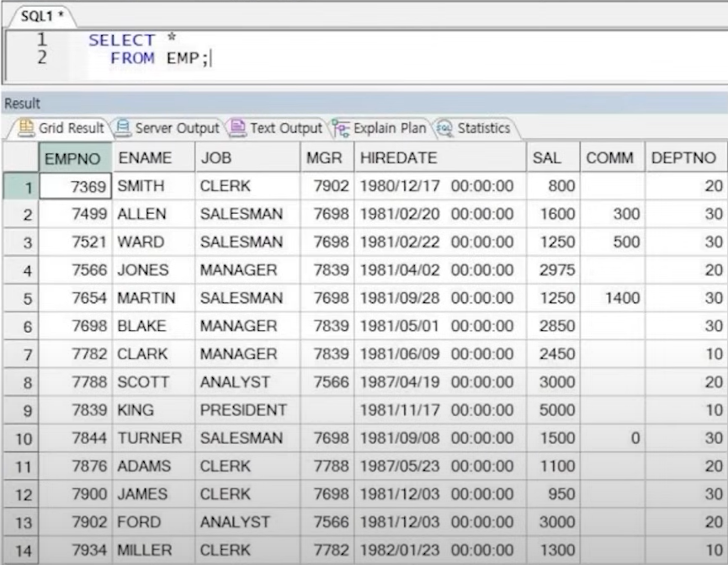This screenshot has width=728, height=565.
Task: Click the Server Output tab icon
Action: [123, 128]
